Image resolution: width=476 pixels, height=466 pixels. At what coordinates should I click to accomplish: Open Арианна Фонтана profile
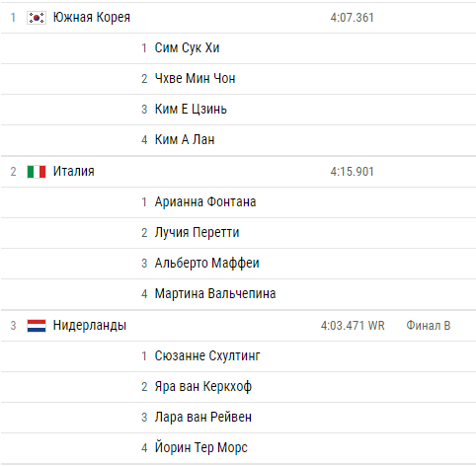click(205, 202)
